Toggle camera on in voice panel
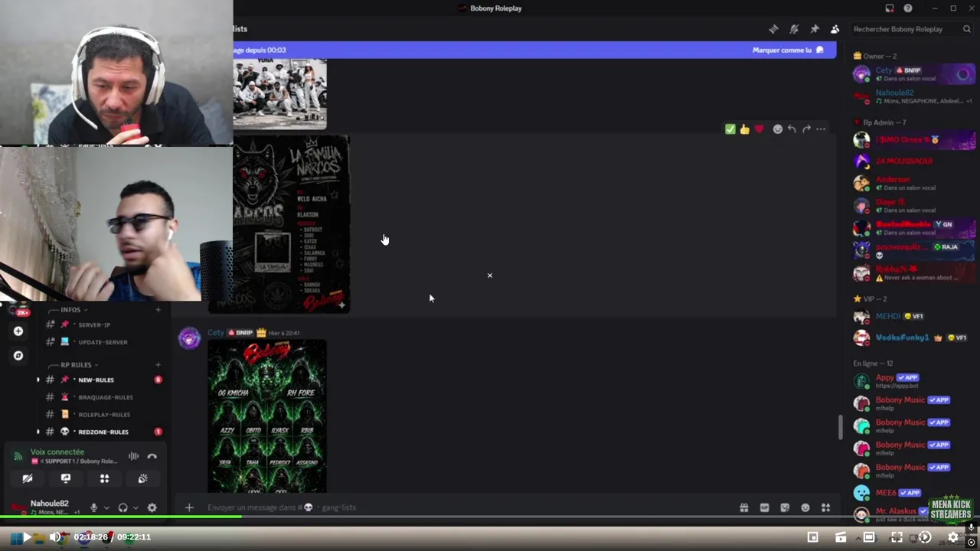 click(x=28, y=478)
